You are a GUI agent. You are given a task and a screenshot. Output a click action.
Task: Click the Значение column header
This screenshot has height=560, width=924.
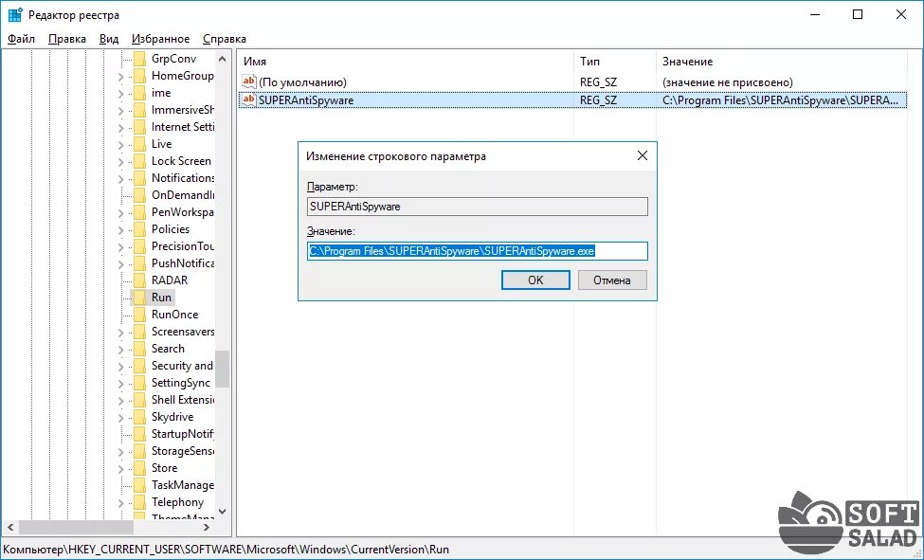[782, 62]
